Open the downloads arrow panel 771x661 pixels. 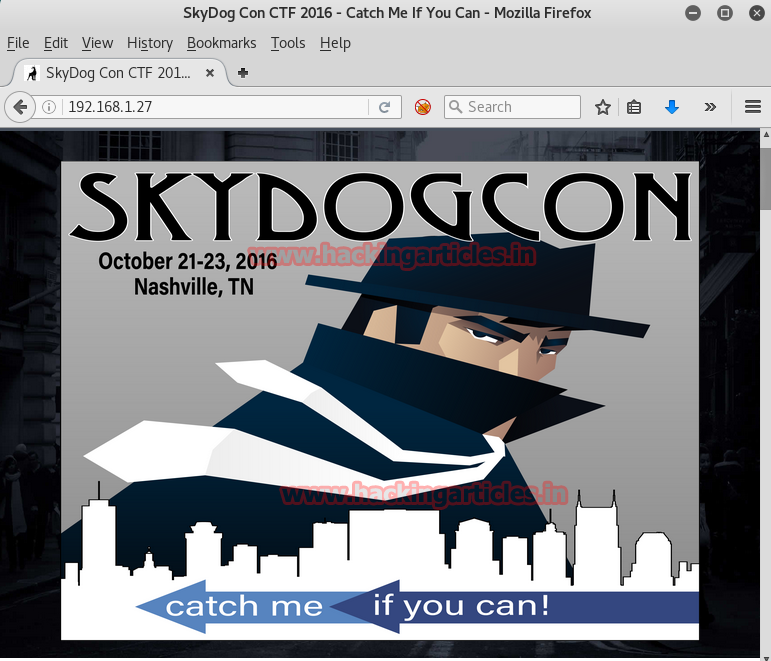pos(672,107)
